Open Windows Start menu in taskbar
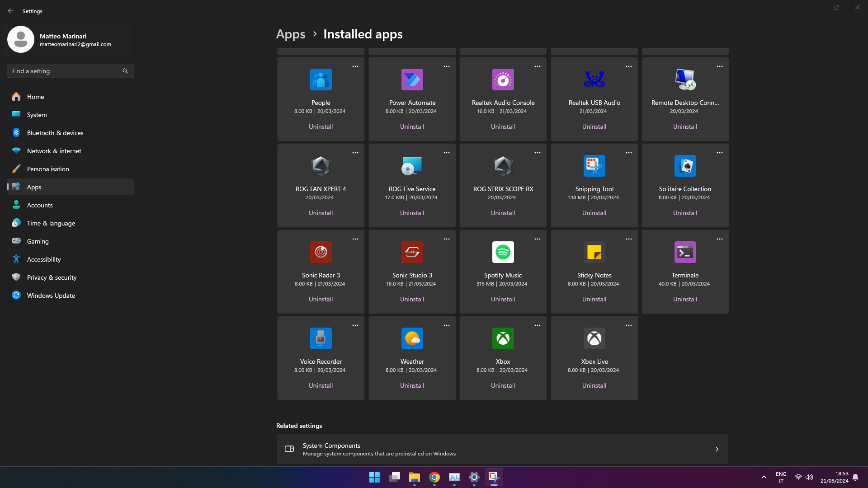This screenshot has width=868, height=488. [374, 477]
